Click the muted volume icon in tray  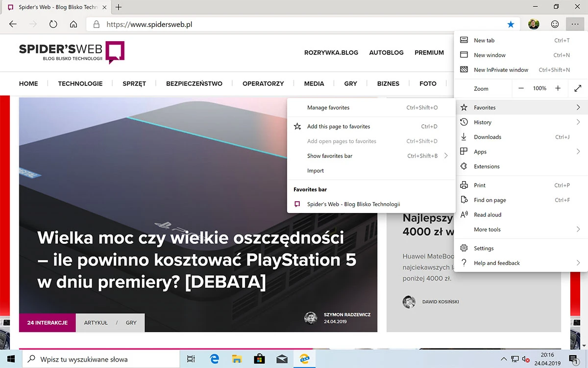[526, 359]
